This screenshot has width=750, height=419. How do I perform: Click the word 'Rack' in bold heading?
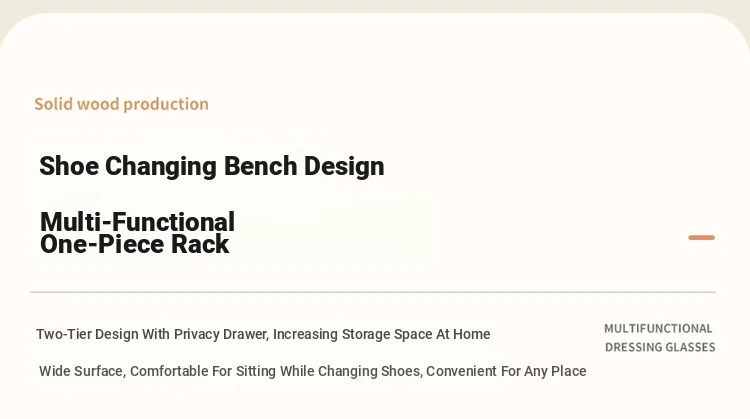point(200,244)
